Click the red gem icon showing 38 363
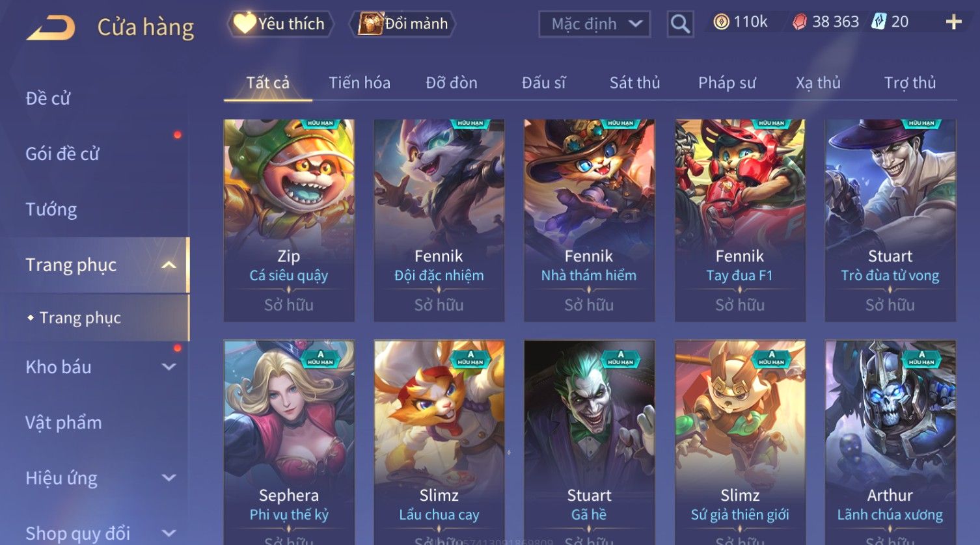Image resolution: width=980 pixels, height=545 pixels. click(x=799, y=22)
